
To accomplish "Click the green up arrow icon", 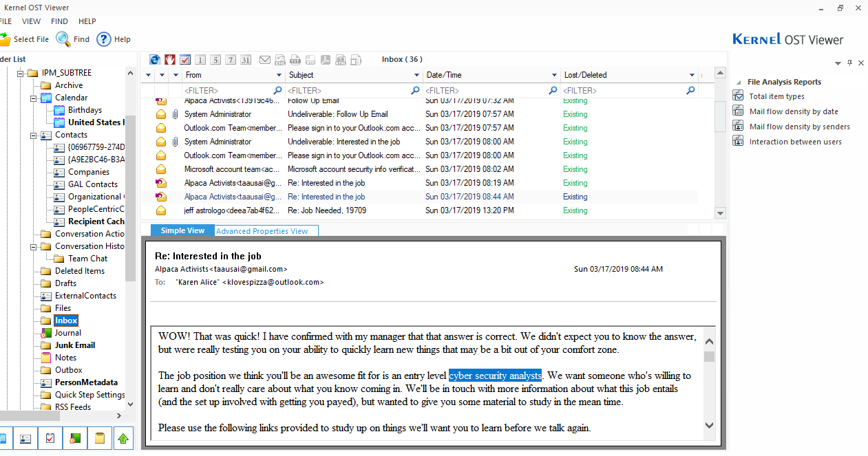I will coord(123,438).
